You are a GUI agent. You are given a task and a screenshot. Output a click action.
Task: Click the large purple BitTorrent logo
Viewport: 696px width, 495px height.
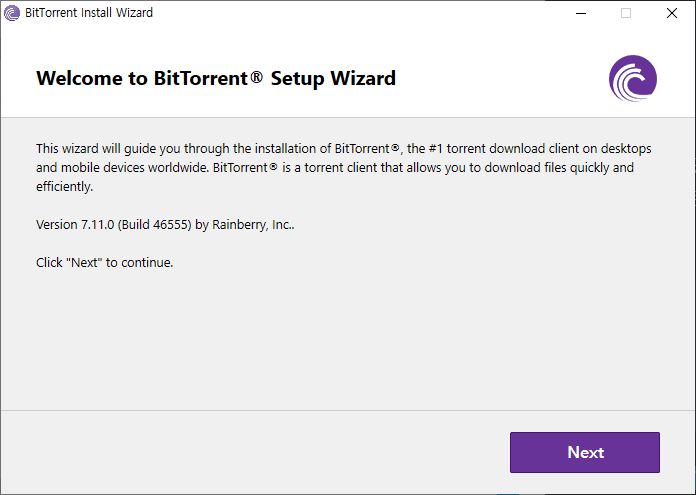pyautogui.click(x=633, y=79)
